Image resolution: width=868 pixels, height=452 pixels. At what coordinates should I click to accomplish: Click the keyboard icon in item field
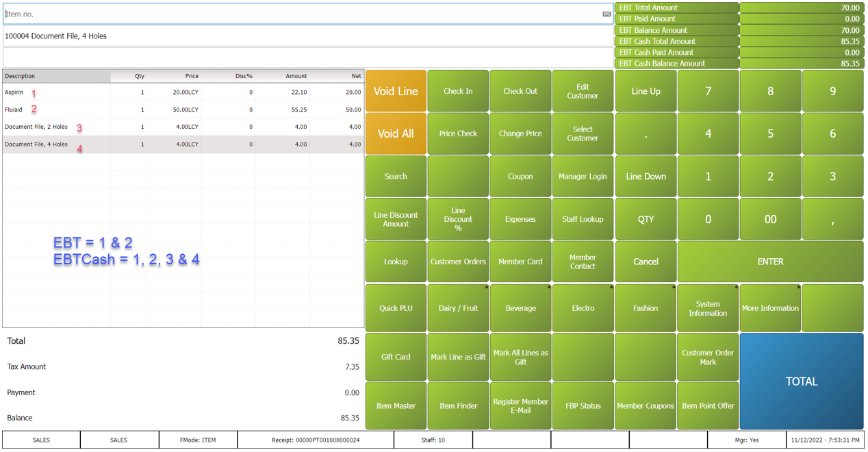point(607,14)
